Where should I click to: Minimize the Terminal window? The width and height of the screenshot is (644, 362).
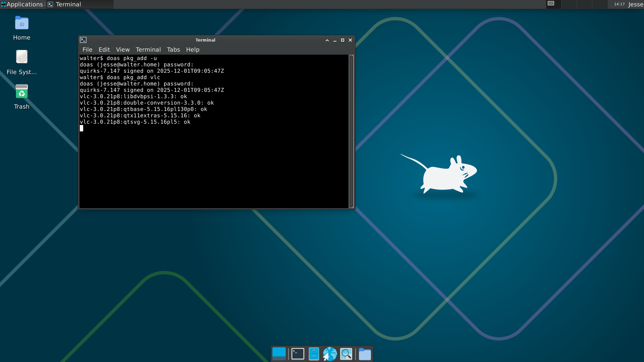point(335,40)
